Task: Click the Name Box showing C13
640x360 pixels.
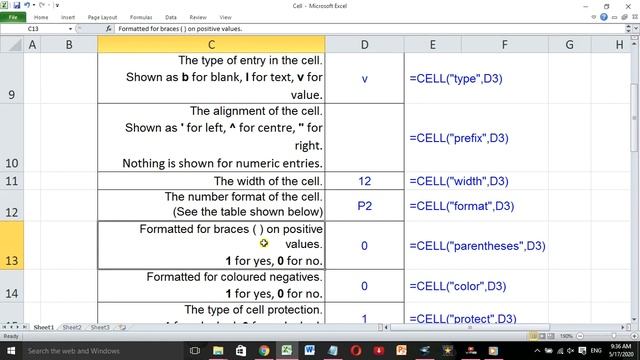Action: [x=33, y=29]
